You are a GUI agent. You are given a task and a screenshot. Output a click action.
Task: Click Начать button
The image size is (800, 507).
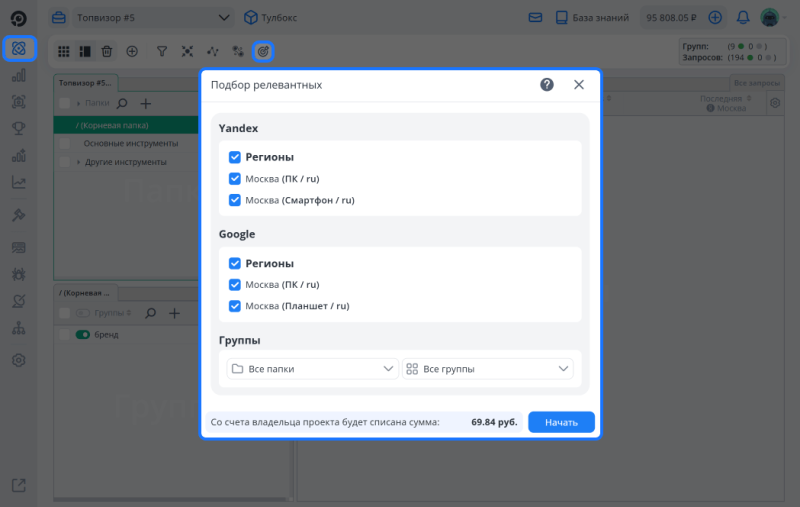(561, 422)
